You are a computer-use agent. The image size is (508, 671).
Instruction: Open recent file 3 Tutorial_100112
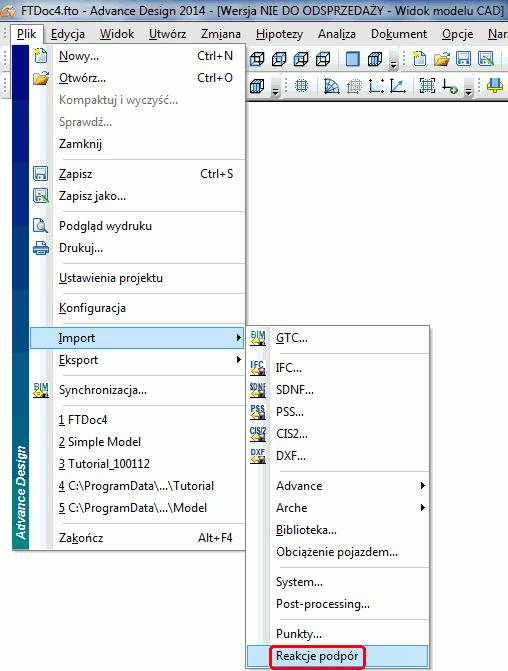pos(138,463)
